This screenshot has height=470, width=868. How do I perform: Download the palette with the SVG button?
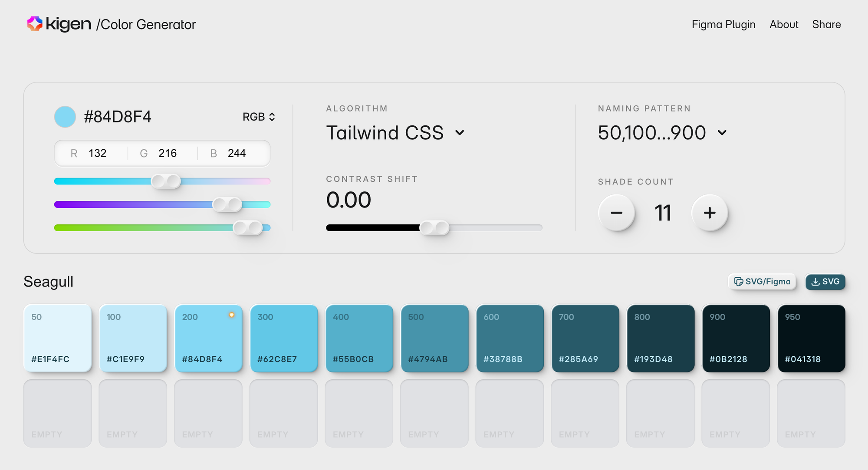click(825, 282)
